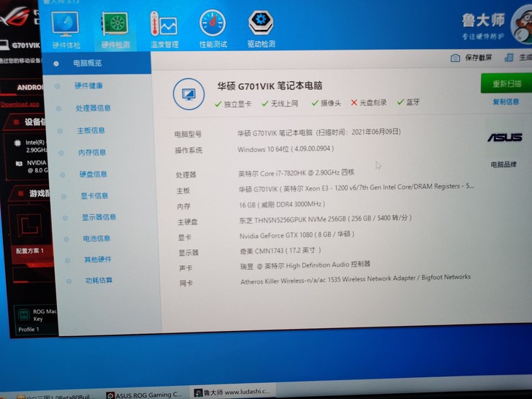
Task: Click the 鲁大师 mascot avatar
Action: click(522, 26)
